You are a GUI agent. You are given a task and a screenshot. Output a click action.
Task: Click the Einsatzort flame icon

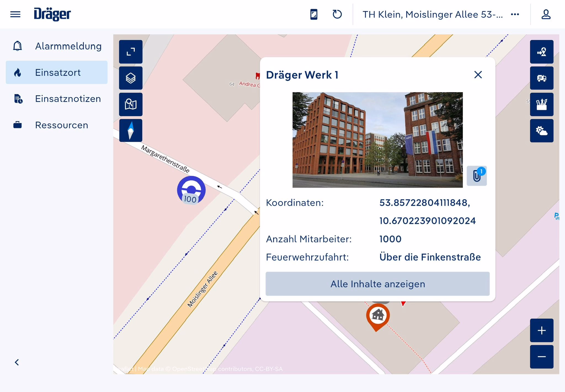click(x=18, y=73)
